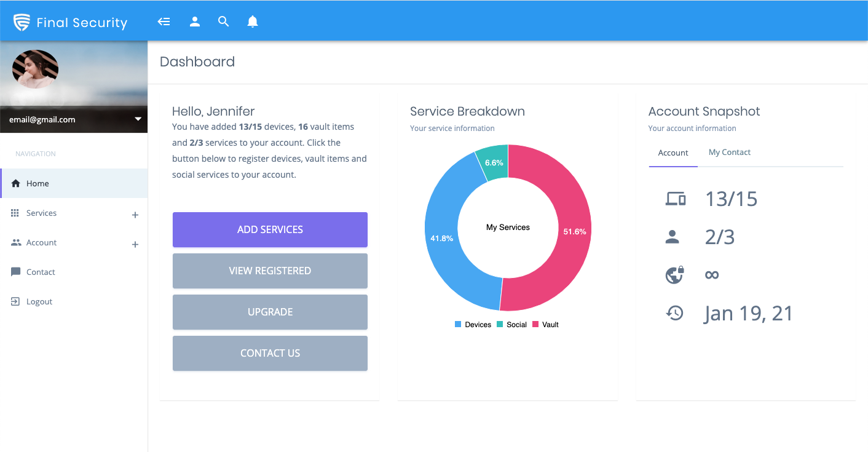Expand Account submenu with plus icon
The image size is (868, 452).
coord(135,245)
